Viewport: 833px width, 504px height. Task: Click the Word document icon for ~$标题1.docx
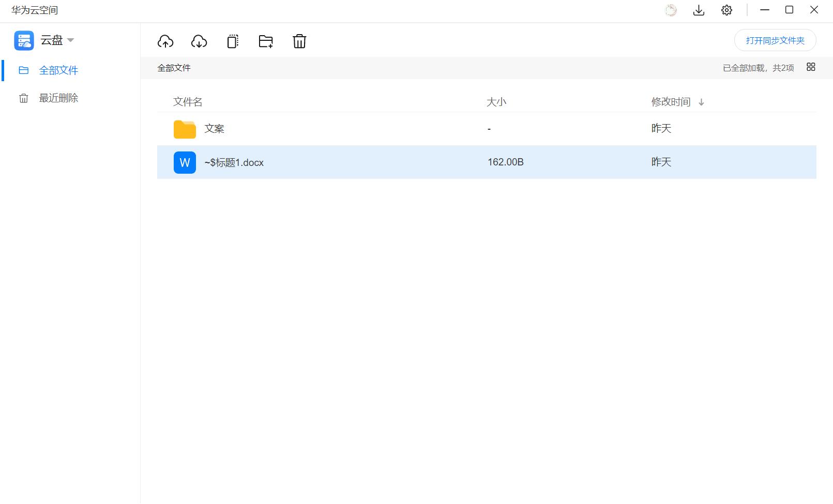tap(185, 162)
